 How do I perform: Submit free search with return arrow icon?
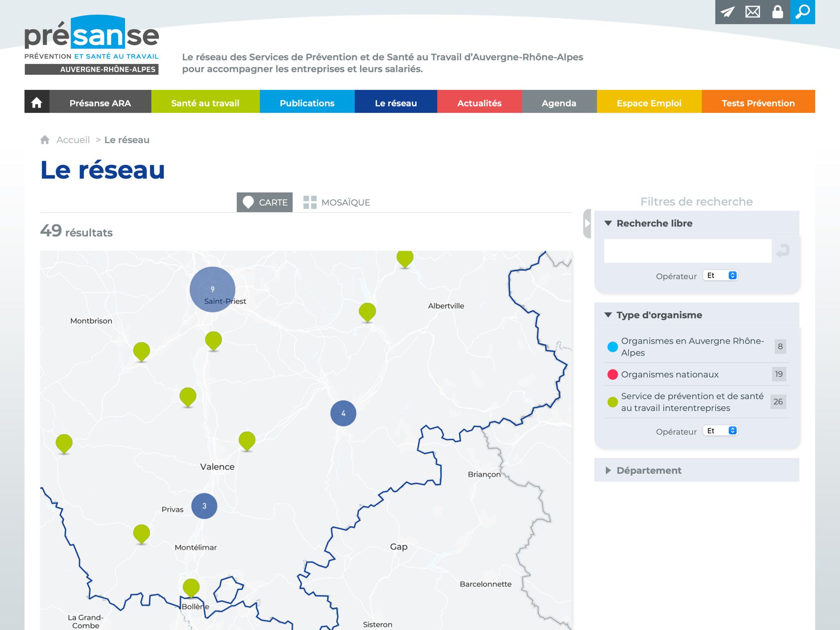click(x=783, y=251)
